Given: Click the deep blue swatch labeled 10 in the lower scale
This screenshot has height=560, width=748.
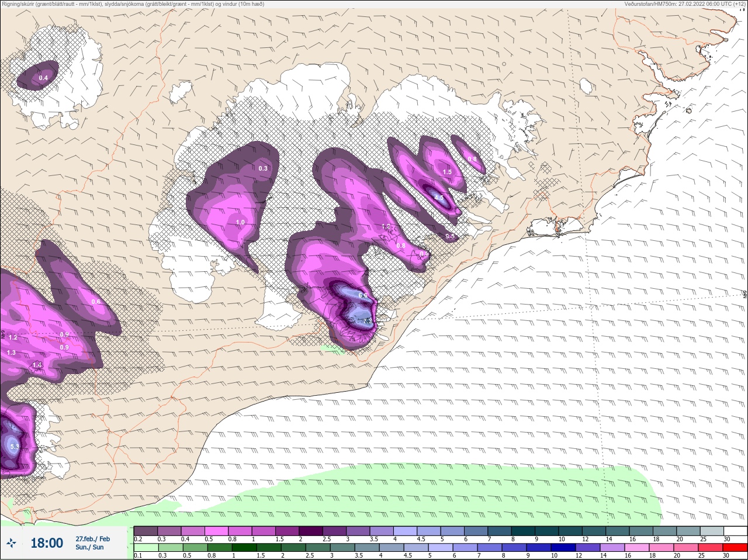Looking at the screenshot, I should pyautogui.click(x=563, y=548).
